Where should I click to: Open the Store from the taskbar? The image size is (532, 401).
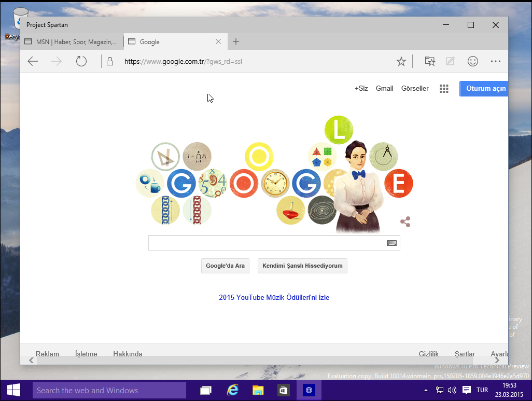(x=283, y=391)
